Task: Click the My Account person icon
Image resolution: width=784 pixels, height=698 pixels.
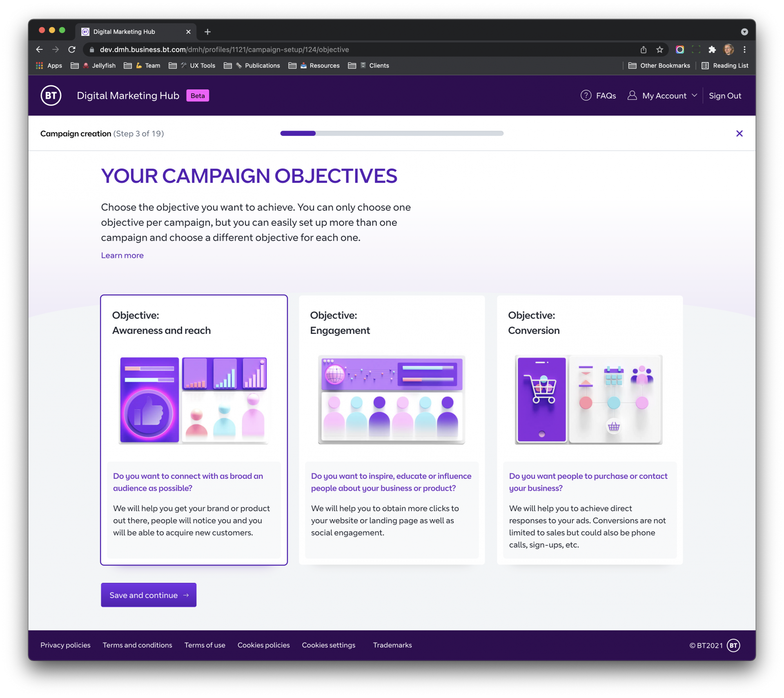Action: click(x=632, y=96)
